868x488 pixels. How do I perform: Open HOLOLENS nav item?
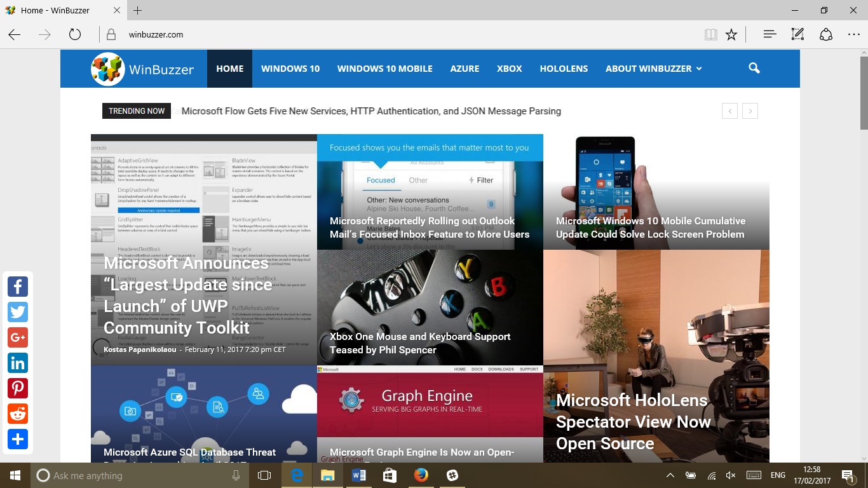click(x=564, y=69)
